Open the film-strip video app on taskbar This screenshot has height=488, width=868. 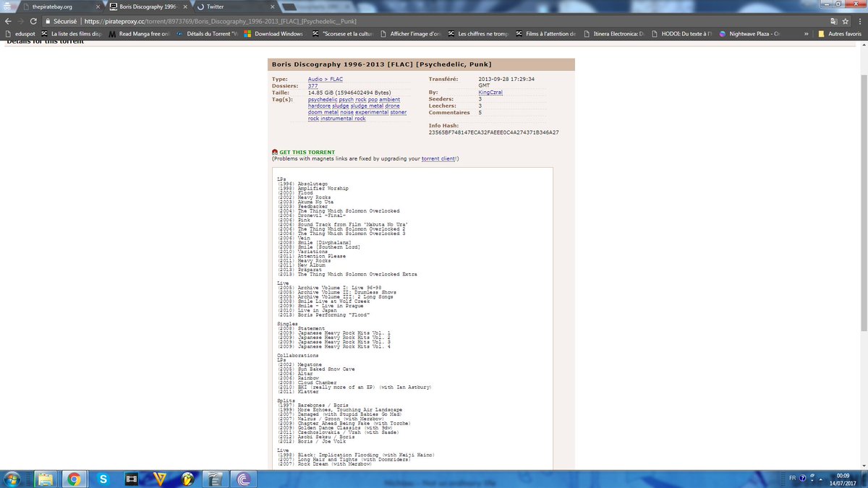pos(131,479)
